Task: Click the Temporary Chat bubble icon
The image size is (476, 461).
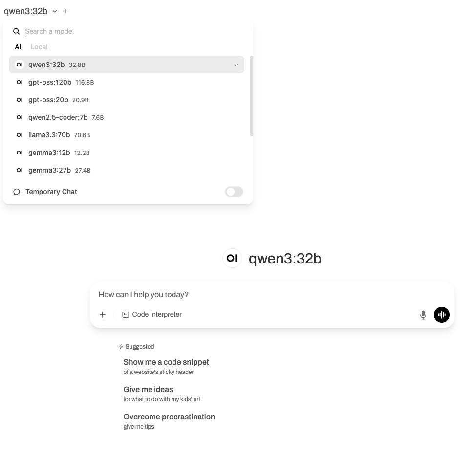Action: 17,192
